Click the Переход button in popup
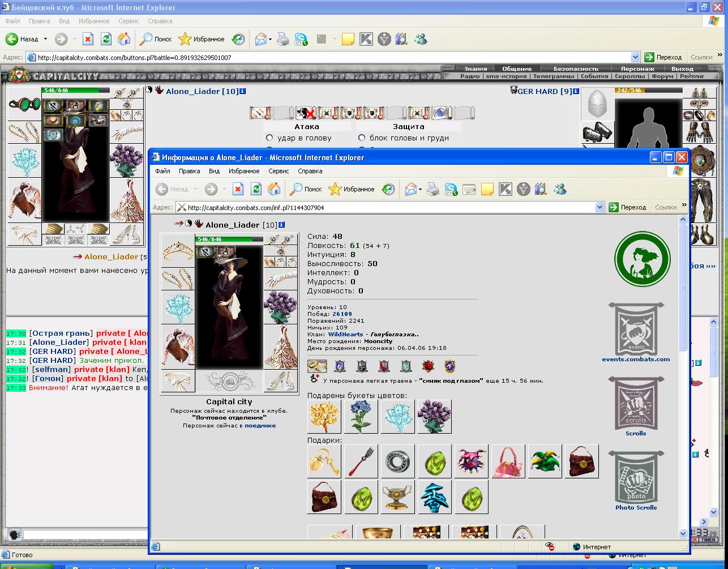Viewport: 728px width, 569px height. 628,207
